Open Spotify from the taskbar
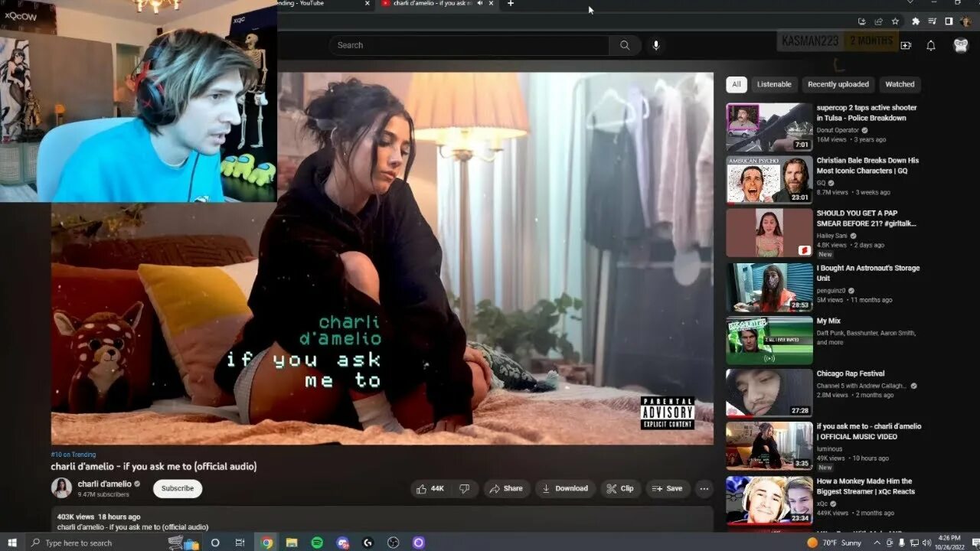Image resolution: width=980 pixels, height=551 pixels. tap(317, 543)
